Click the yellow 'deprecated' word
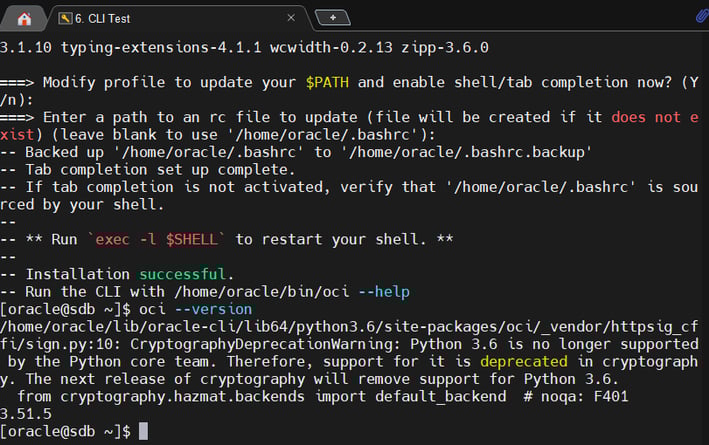Image resolution: width=709 pixels, height=445 pixels. pyautogui.click(x=524, y=361)
